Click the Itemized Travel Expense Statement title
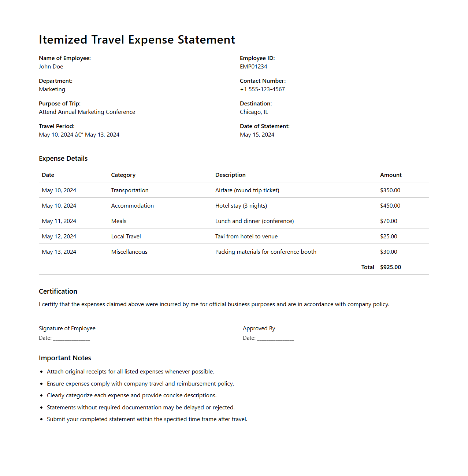 [137, 40]
